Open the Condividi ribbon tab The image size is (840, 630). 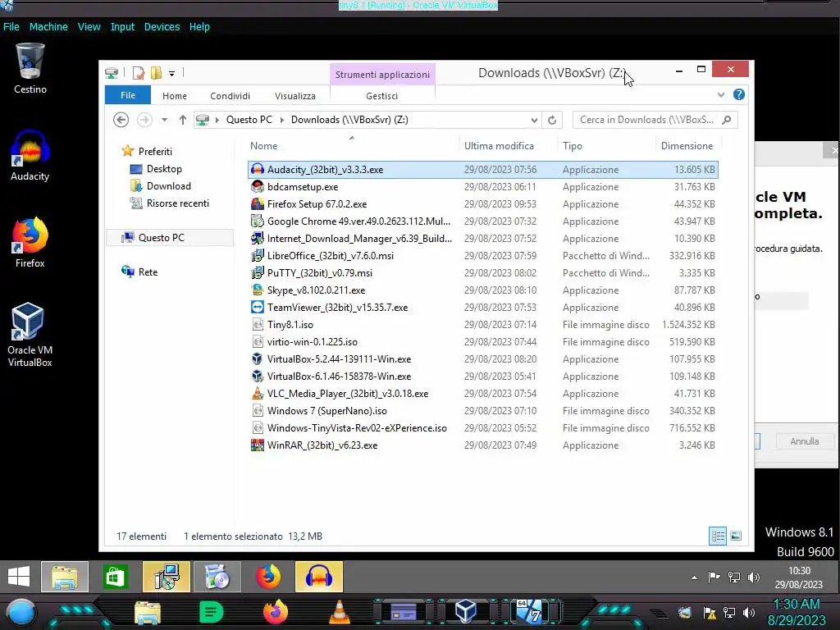(x=230, y=96)
